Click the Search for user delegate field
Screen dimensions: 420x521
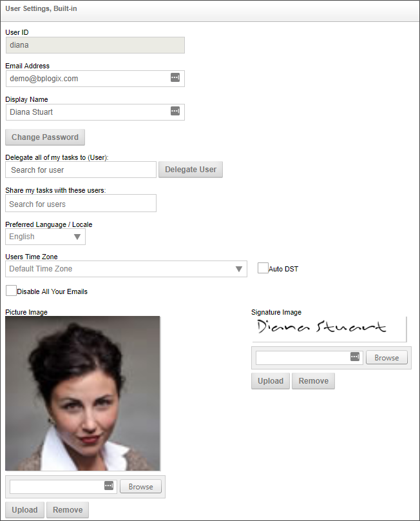[81, 170]
